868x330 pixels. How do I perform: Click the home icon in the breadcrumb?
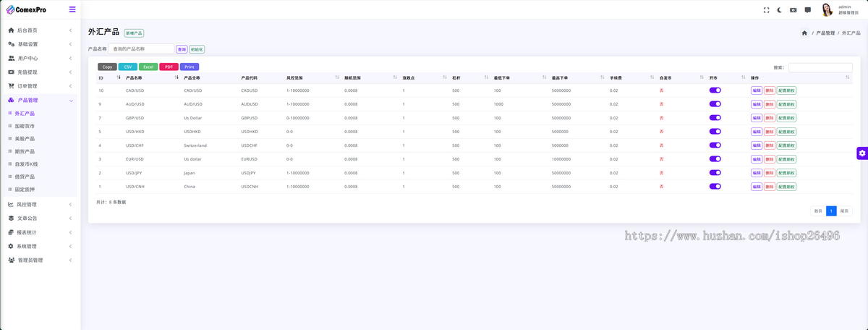pyautogui.click(x=804, y=33)
